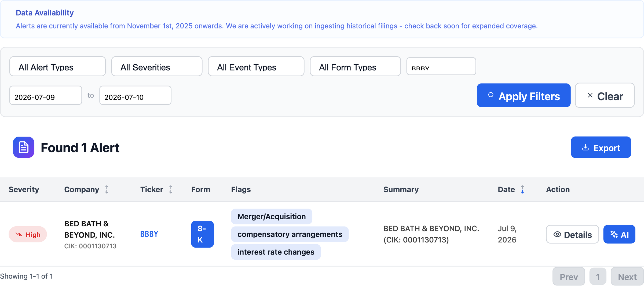Open the All Alert Types dropdown

tap(57, 66)
